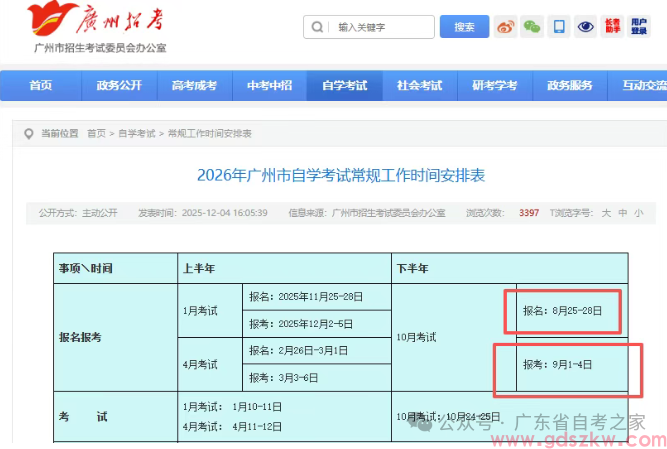Click the 事项＼时间 header cell
The height and width of the screenshot is (449, 667).
115,268
